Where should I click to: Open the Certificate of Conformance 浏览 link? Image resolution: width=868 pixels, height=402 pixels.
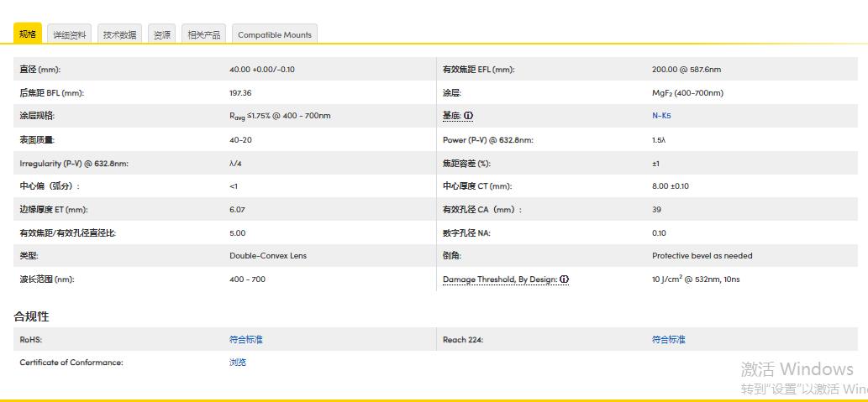238,363
